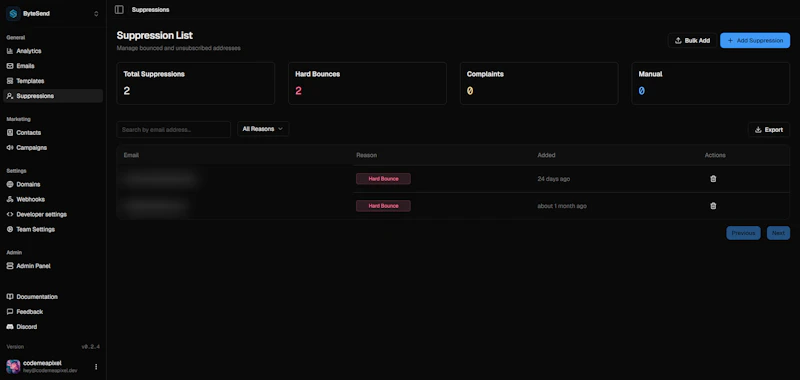Click the Domains globe icon
The image size is (800, 380).
(10, 184)
